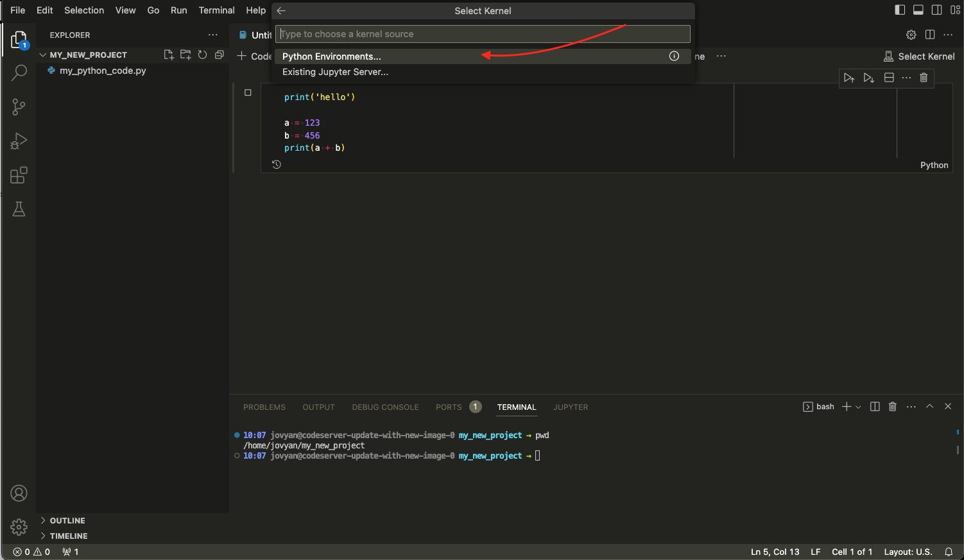Open the Extensions view
964x560 pixels.
[19, 175]
